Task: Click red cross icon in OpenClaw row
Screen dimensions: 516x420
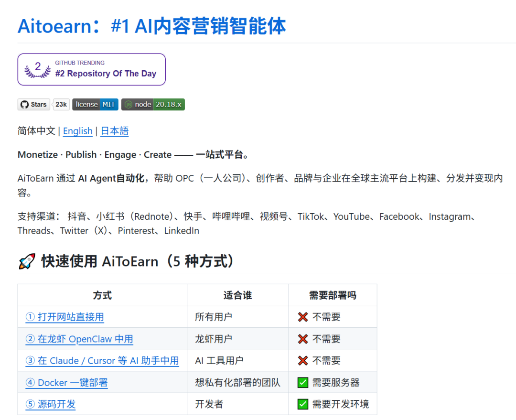Action: 303,339
